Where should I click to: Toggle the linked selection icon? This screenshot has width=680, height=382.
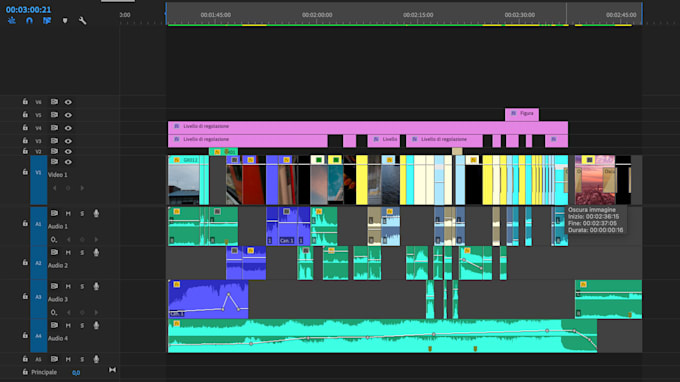pos(47,20)
